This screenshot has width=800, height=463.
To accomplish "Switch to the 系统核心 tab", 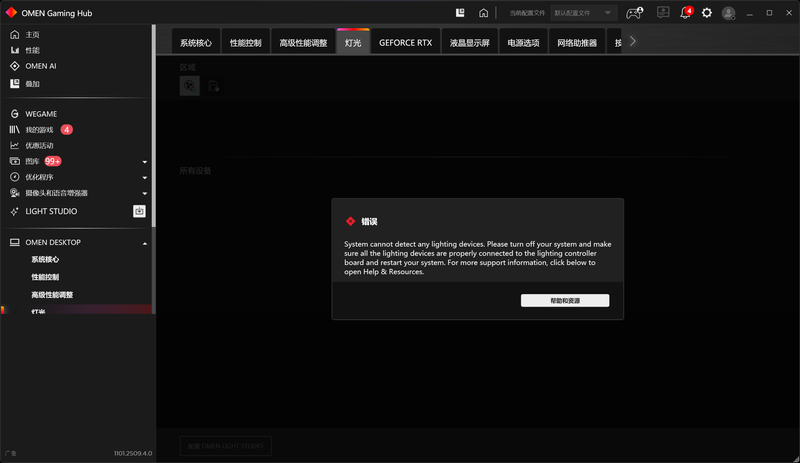I will point(196,43).
